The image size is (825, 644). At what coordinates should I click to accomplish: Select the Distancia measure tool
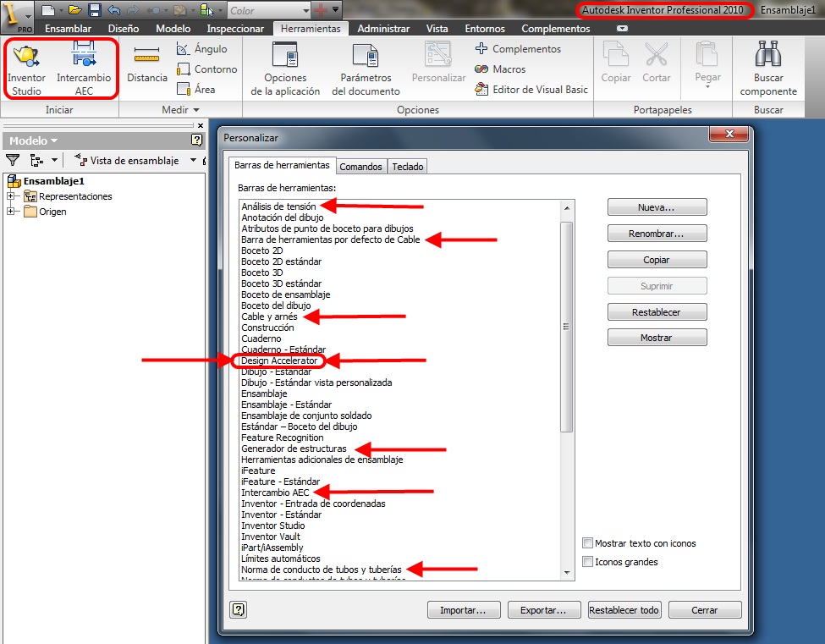146,64
